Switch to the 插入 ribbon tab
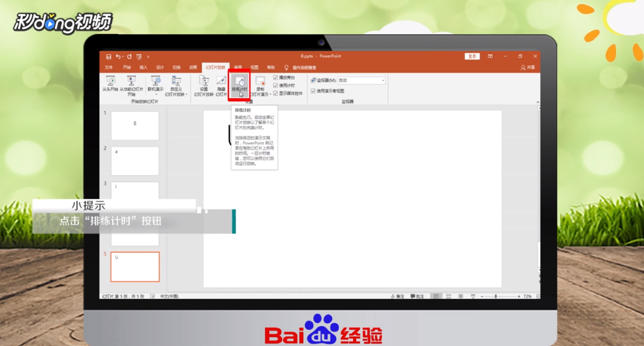The width and height of the screenshot is (644, 346). (x=143, y=67)
